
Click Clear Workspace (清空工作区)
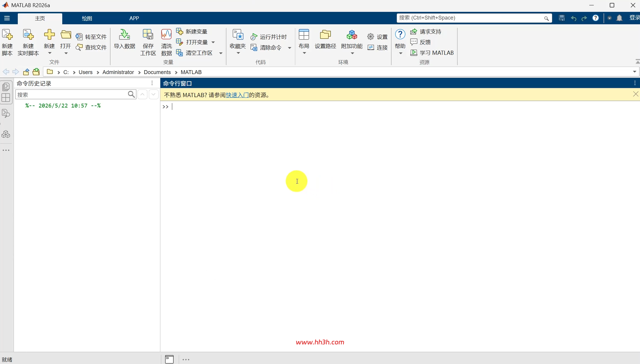point(194,53)
